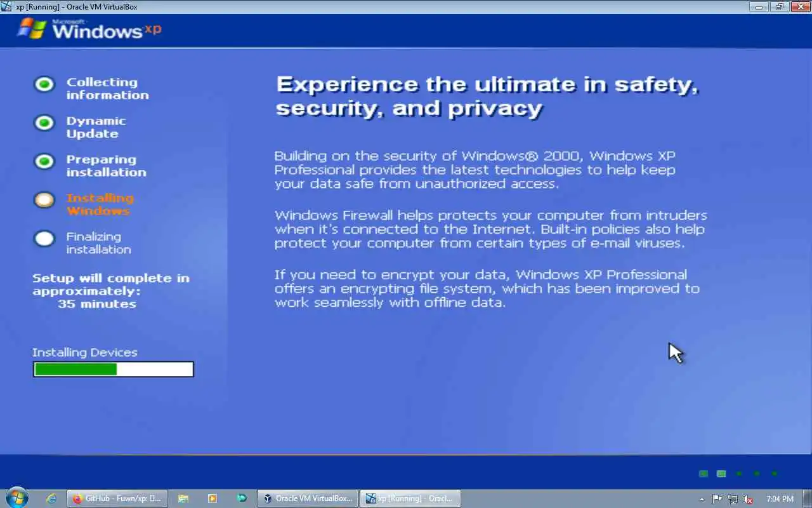Open Windows Explorer folder icon in taskbar
The image size is (812, 508).
coord(183,498)
